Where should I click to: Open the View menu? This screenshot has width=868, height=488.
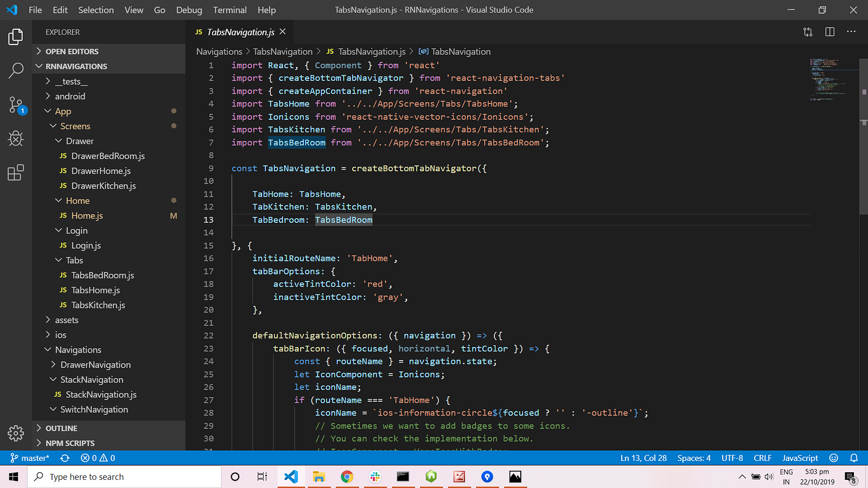click(134, 10)
